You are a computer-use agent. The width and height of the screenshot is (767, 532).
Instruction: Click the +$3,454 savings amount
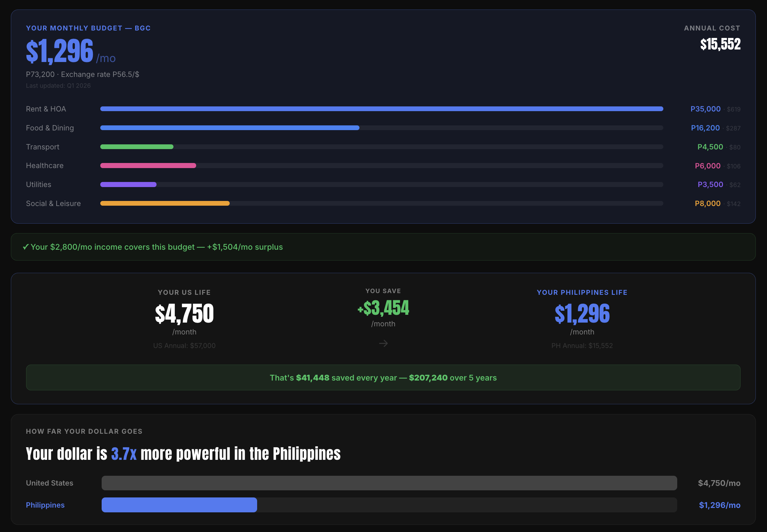[x=383, y=308]
